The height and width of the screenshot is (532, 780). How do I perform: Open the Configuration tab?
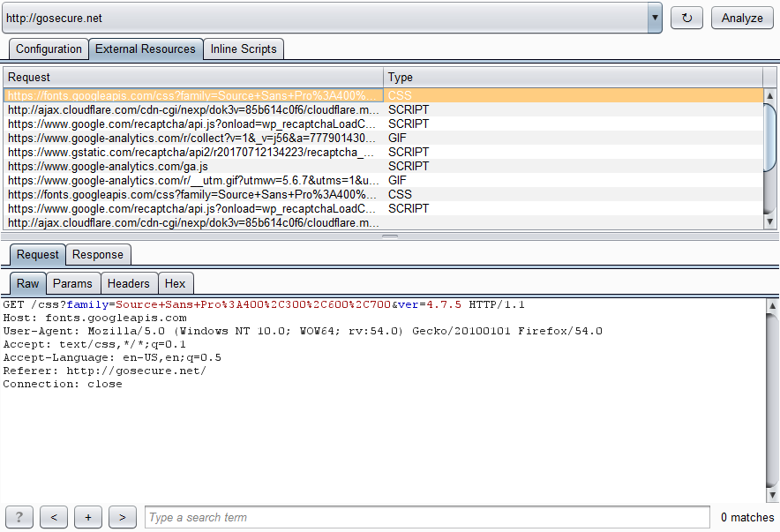[49, 49]
